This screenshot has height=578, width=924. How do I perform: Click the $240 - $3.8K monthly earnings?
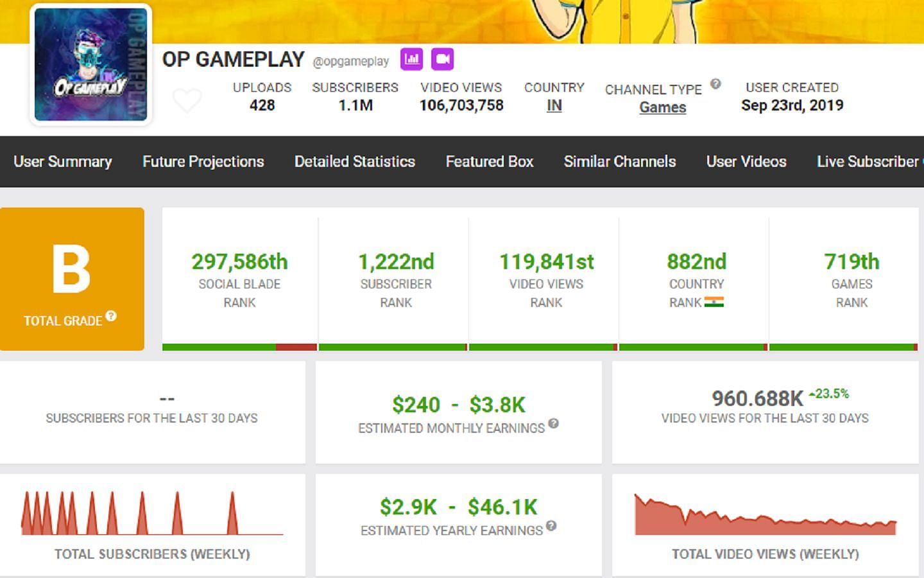coord(459,405)
